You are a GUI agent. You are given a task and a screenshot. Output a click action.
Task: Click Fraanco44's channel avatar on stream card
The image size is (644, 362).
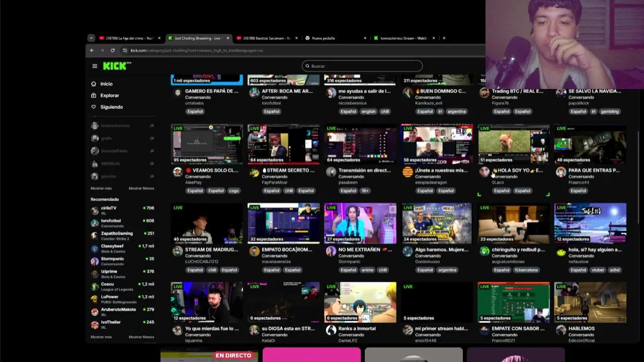click(x=561, y=172)
